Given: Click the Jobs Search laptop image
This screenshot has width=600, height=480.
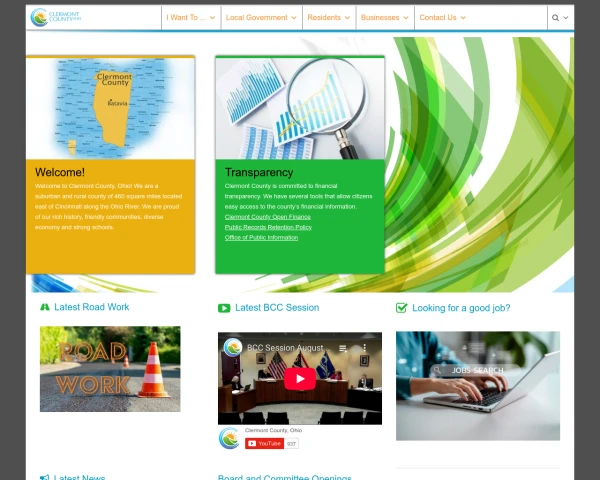Looking at the screenshot, I should coord(478,386).
